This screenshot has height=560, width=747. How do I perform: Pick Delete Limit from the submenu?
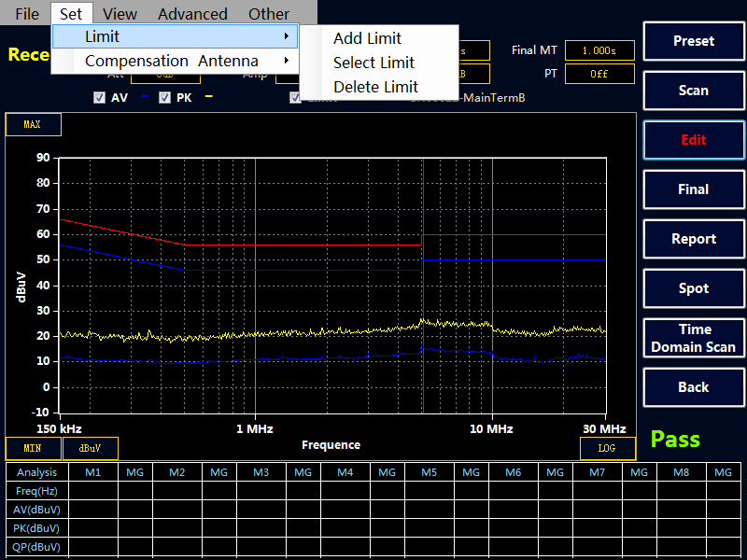coord(375,87)
